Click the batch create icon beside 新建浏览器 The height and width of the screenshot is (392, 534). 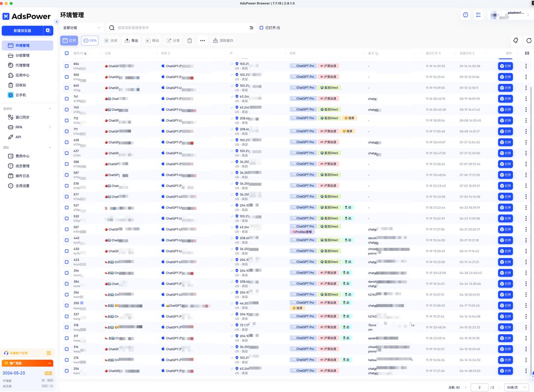[x=48, y=31]
